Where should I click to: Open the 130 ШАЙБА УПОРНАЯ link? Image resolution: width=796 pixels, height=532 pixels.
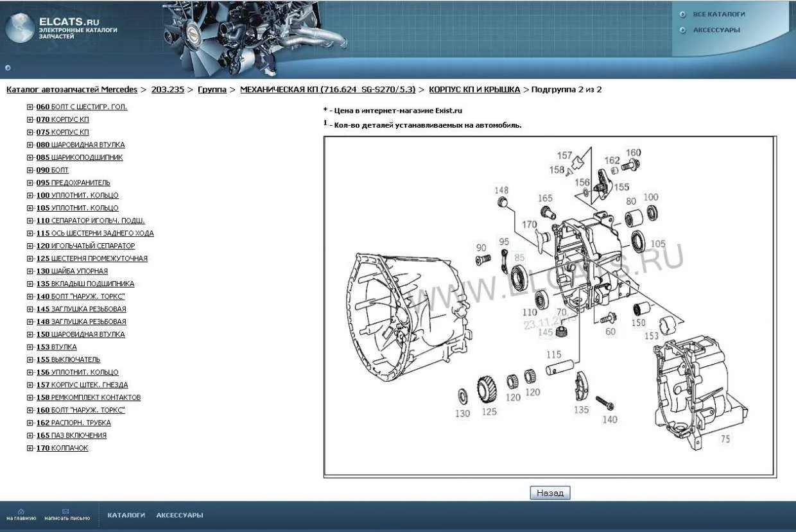(x=73, y=271)
